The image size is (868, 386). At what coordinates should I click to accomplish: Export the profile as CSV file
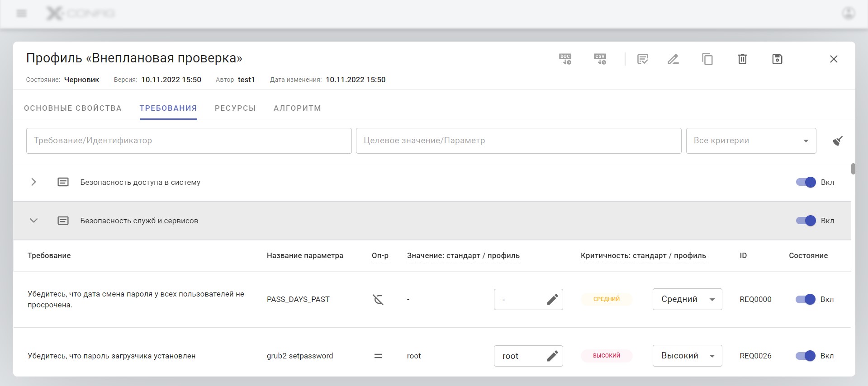600,59
